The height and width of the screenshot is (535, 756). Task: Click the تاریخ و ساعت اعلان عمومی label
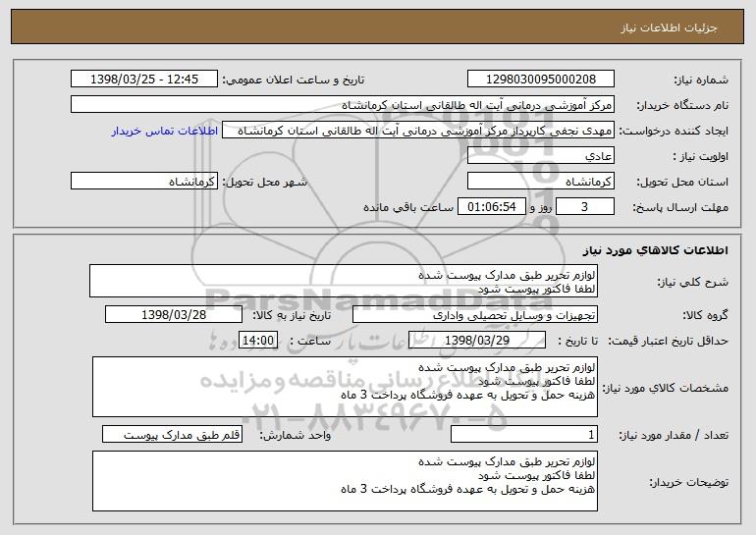(x=294, y=80)
